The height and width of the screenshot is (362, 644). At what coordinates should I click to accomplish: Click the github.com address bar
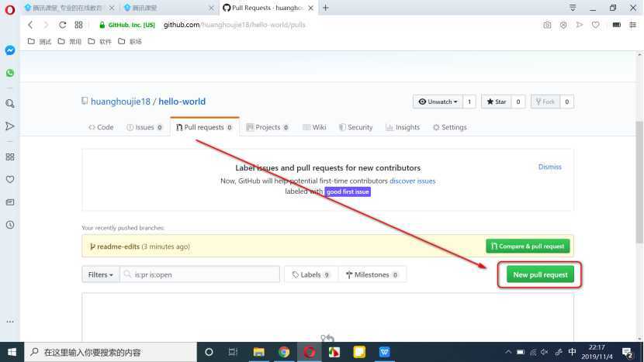(x=234, y=25)
